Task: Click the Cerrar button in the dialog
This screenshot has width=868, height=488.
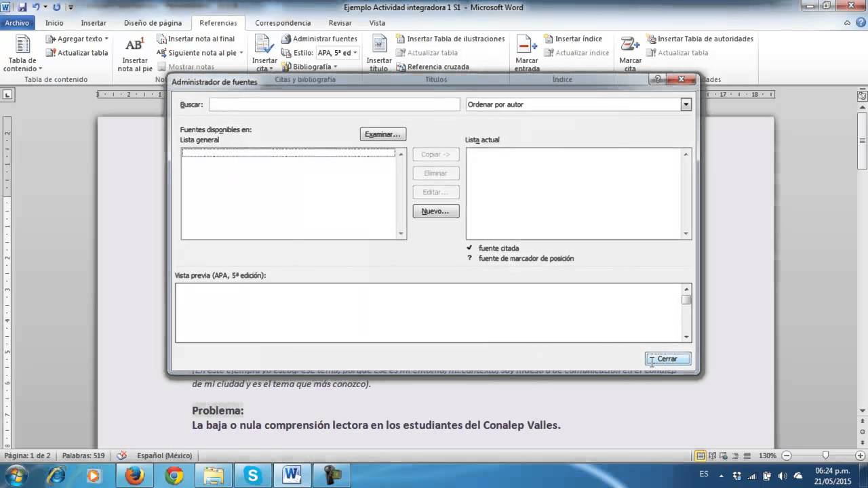Action: tap(667, 359)
